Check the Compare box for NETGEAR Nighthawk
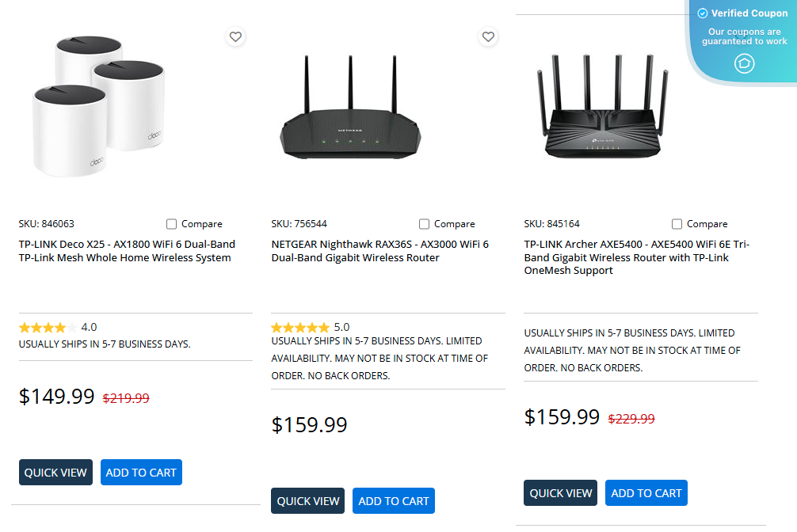Image resolution: width=797 pixels, height=532 pixels. pyautogui.click(x=424, y=224)
